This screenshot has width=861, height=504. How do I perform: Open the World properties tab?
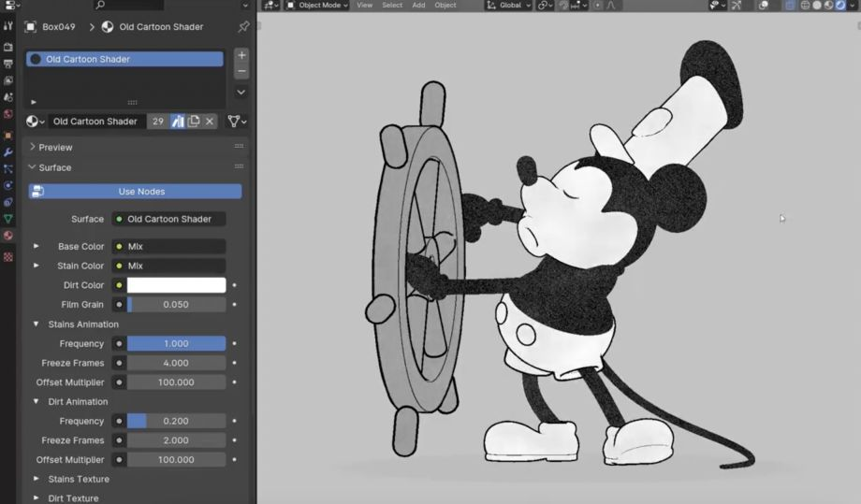tap(8, 114)
